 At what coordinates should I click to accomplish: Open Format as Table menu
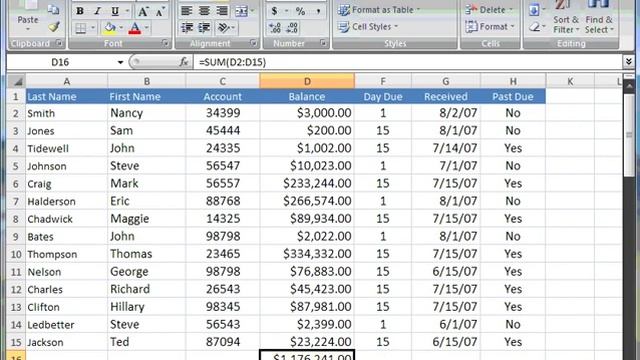379,10
